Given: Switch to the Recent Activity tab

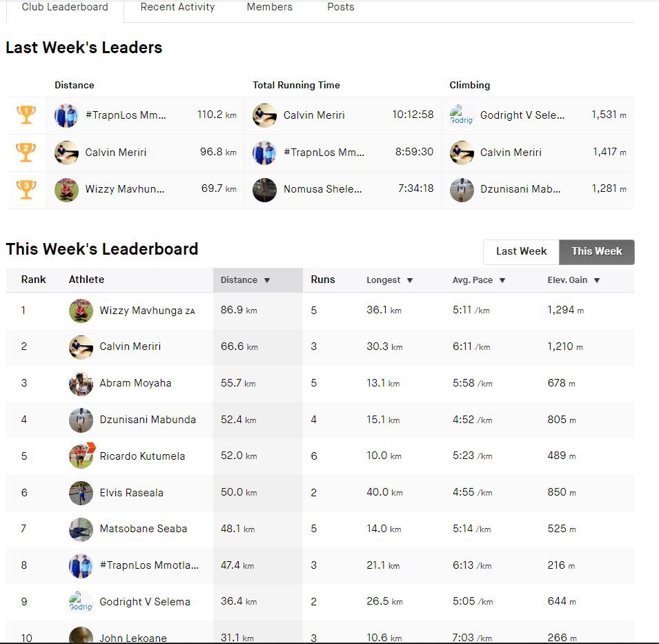Looking at the screenshot, I should 177,7.
